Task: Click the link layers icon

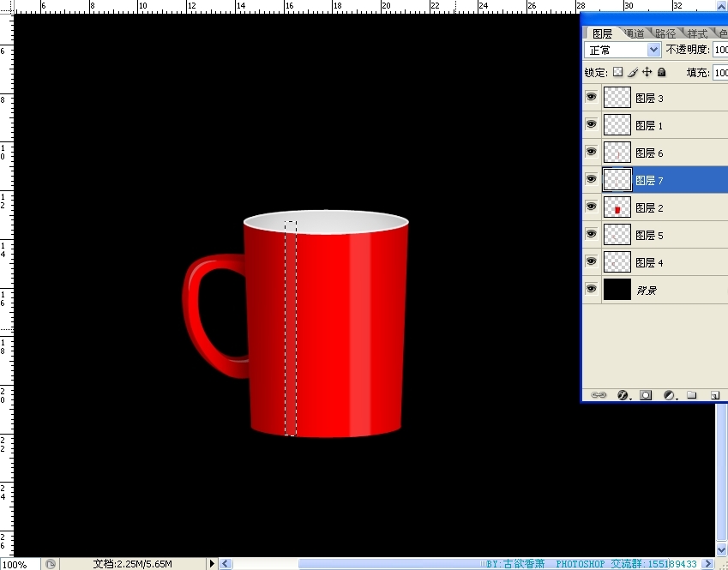Action: click(599, 395)
